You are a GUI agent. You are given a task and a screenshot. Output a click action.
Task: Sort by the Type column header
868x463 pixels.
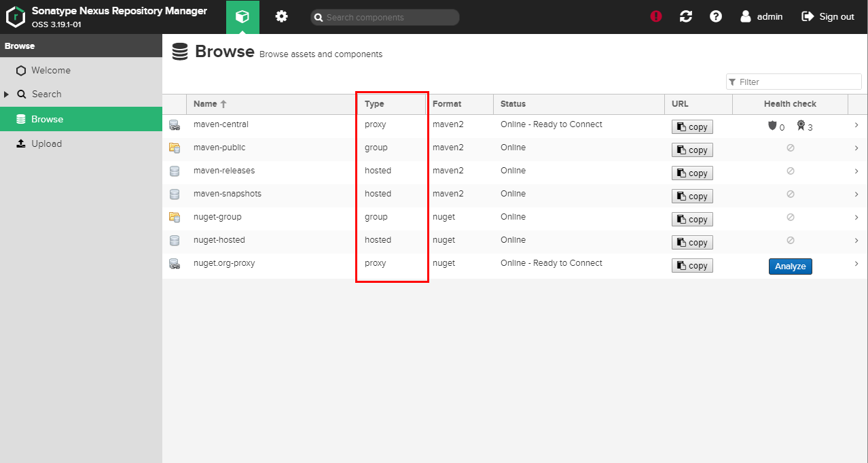[391, 104]
